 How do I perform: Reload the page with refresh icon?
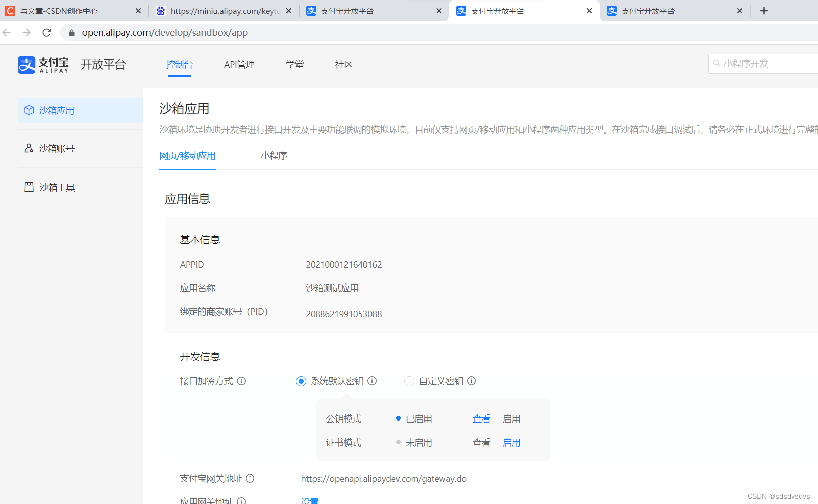(47, 33)
